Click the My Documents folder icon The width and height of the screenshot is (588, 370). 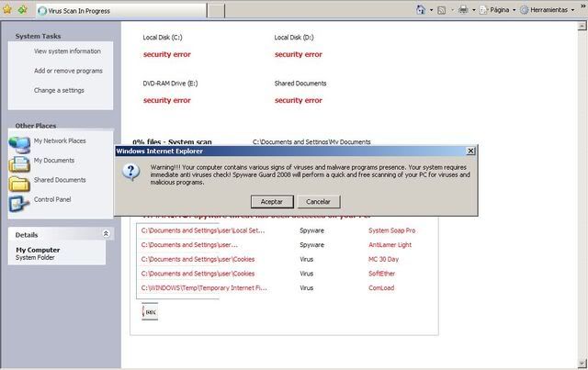coord(19,164)
